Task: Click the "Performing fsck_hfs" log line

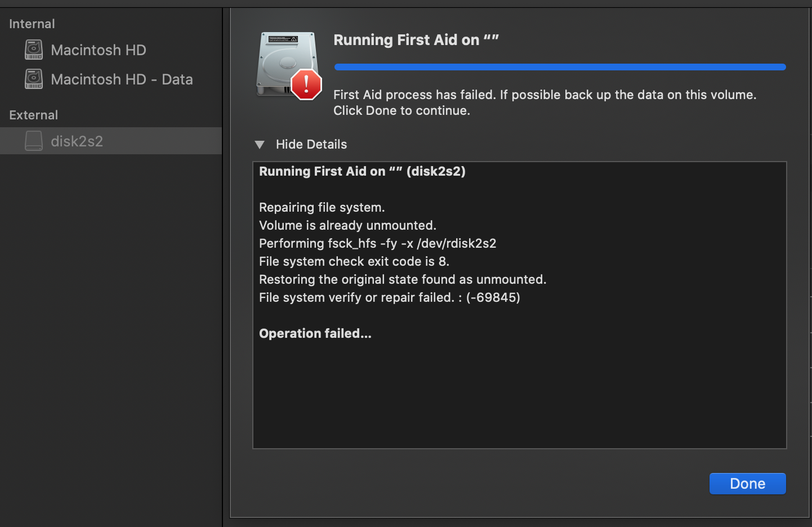Action: [x=377, y=243]
